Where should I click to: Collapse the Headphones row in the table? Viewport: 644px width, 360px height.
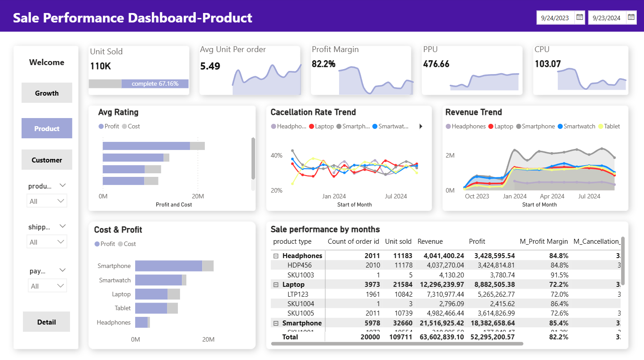point(276,256)
